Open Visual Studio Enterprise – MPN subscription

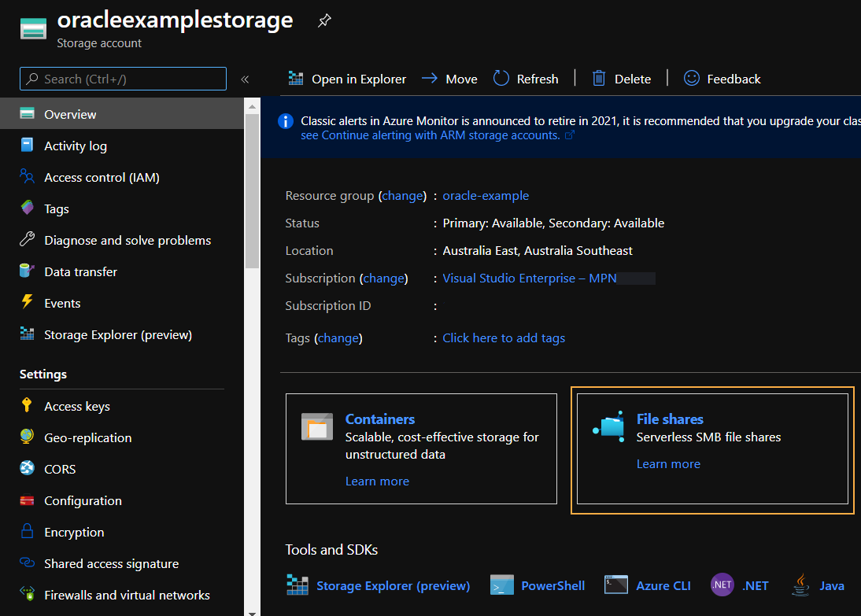pyautogui.click(x=530, y=278)
